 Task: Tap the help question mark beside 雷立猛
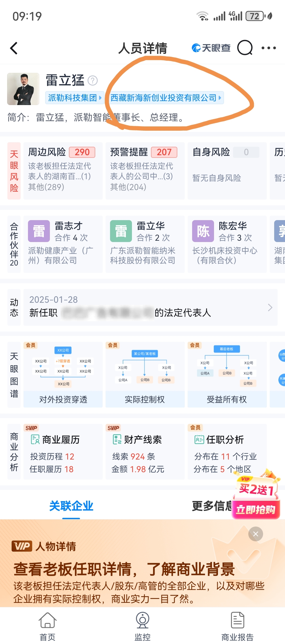point(93,80)
